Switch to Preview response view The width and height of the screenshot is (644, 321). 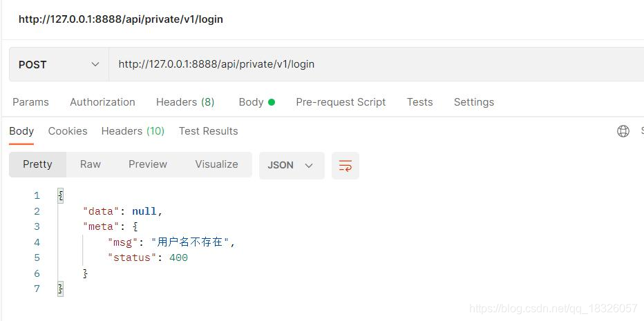(148, 164)
